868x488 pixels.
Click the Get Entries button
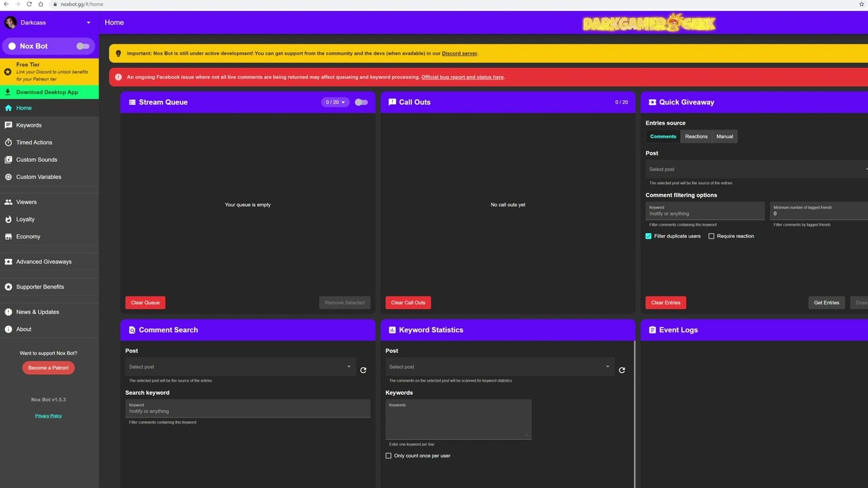tap(827, 303)
